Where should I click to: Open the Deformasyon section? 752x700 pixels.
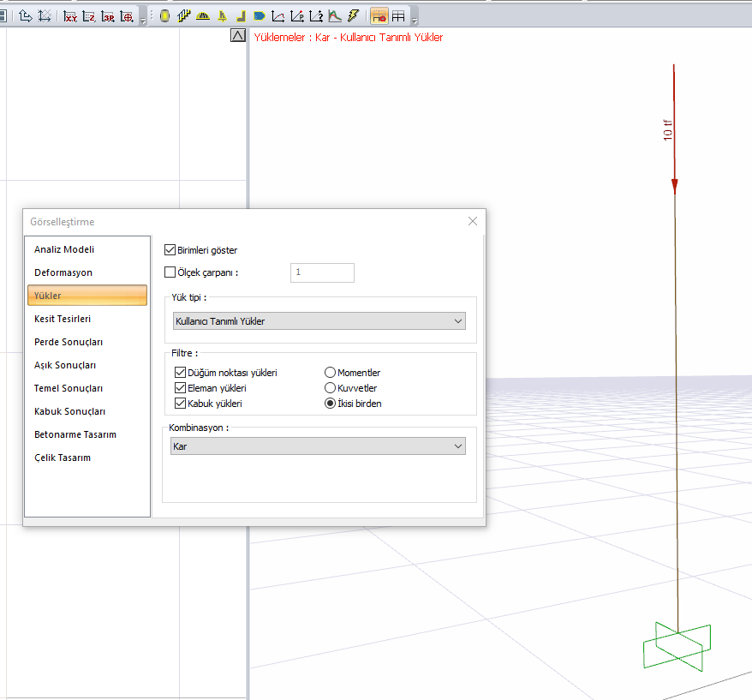tap(87, 272)
